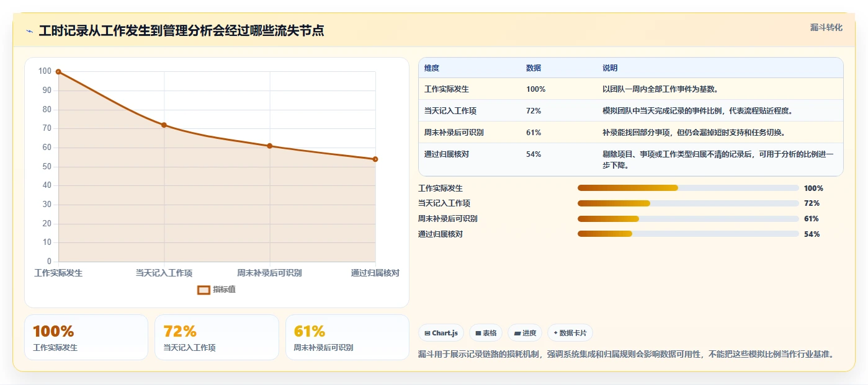The image size is (868, 385).
Task: Click the 维度 table column header
Action: tap(432, 68)
